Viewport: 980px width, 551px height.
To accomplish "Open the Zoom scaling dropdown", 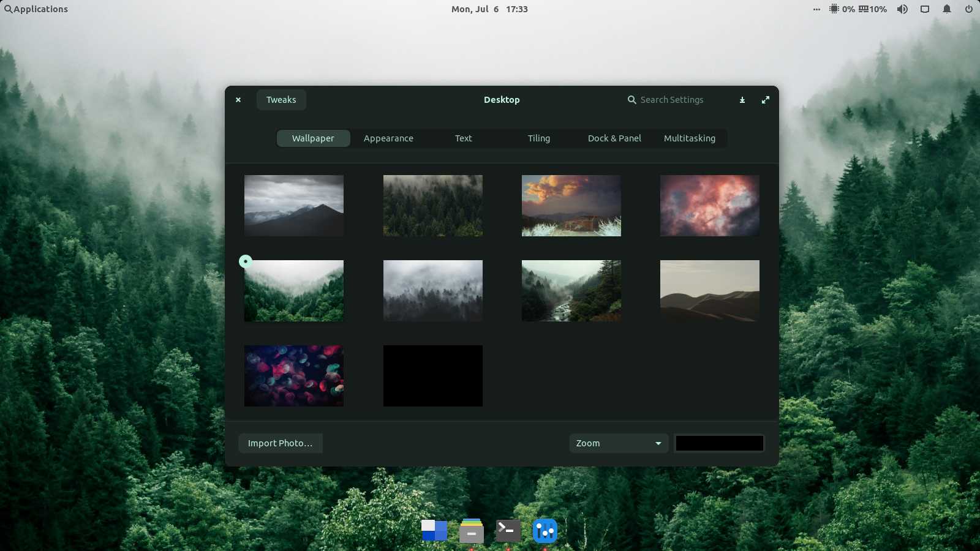I will 619,443.
